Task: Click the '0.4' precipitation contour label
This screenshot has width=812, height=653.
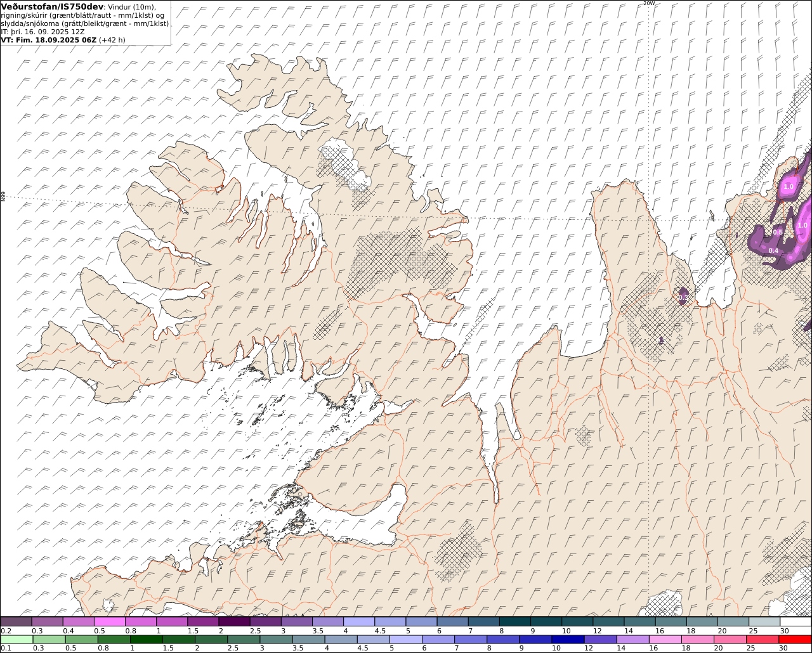Action: pyautogui.click(x=773, y=251)
